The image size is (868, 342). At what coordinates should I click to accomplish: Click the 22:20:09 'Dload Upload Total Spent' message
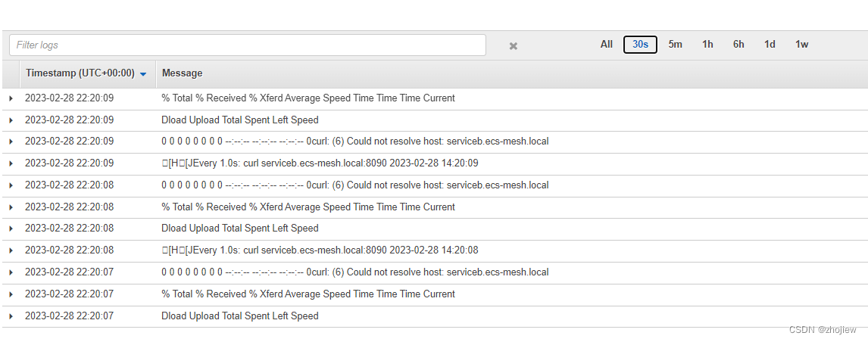point(240,120)
